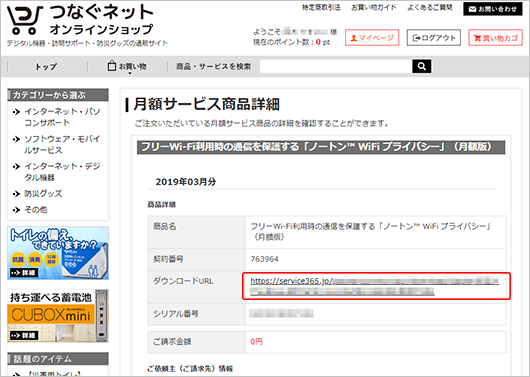The width and height of the screenshot is (530, 377).
Task: Select インターネット・デジタル機器 category
Action: pyautogui.click(x=62, y=172)
